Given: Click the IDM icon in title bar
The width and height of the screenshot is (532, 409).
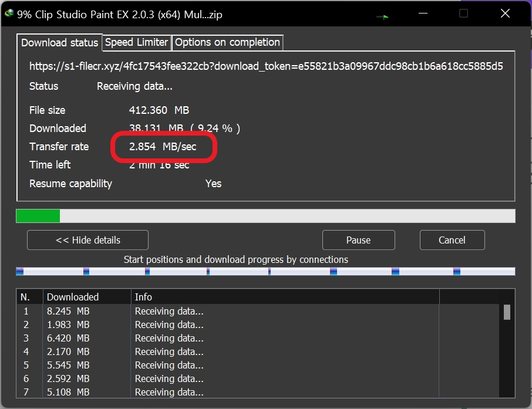Looking at the screenshot, I should [x=9, y=13].
